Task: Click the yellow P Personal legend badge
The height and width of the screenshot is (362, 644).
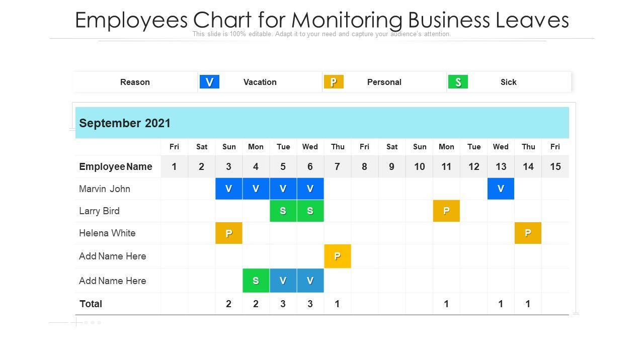Action: [x=334, y=82]
